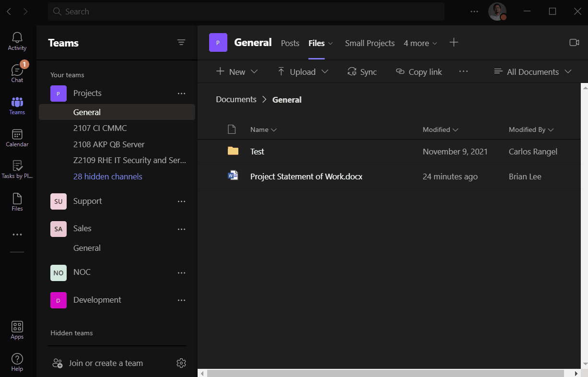
Task: Open Modified By column dropdown
Action: 531,130
